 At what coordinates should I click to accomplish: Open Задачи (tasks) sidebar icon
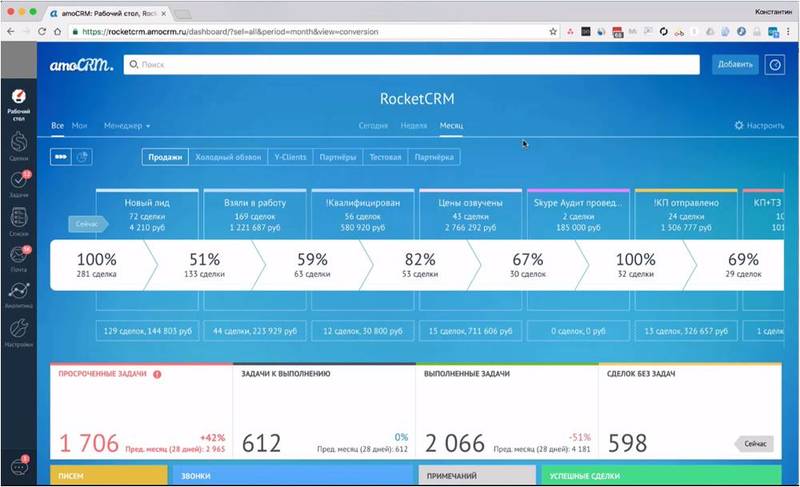pyautogui.click(x=17, y=184)
